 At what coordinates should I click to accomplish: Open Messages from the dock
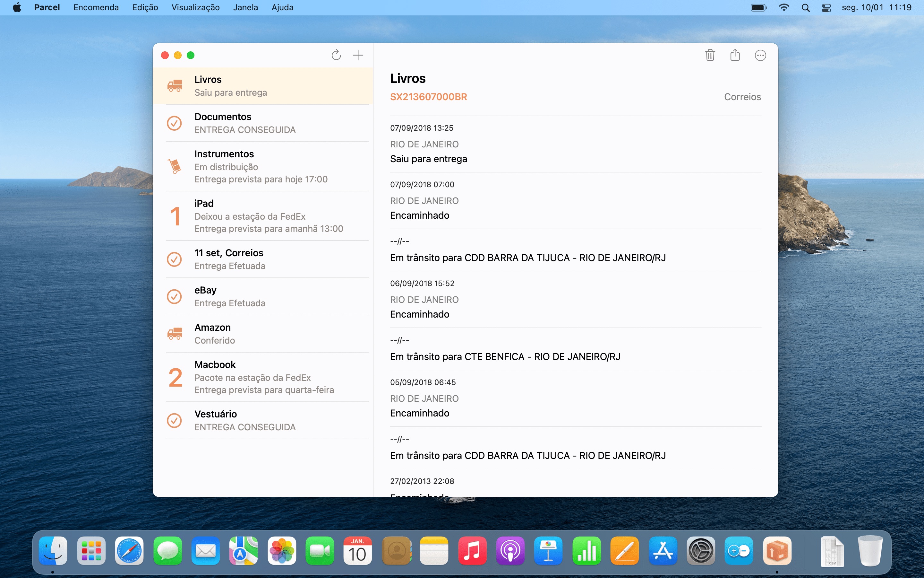[x=167, y=551]
